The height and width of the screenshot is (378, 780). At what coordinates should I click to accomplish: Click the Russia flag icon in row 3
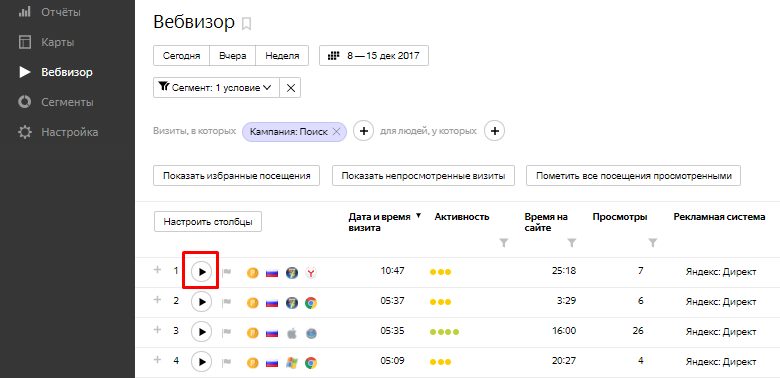[x=272, y=334]
